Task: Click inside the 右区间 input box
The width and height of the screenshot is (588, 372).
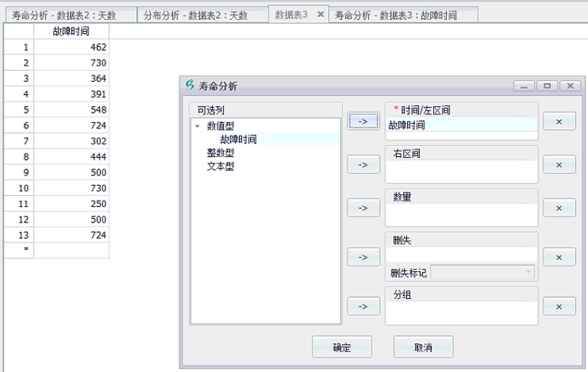Action: point(461,171)
